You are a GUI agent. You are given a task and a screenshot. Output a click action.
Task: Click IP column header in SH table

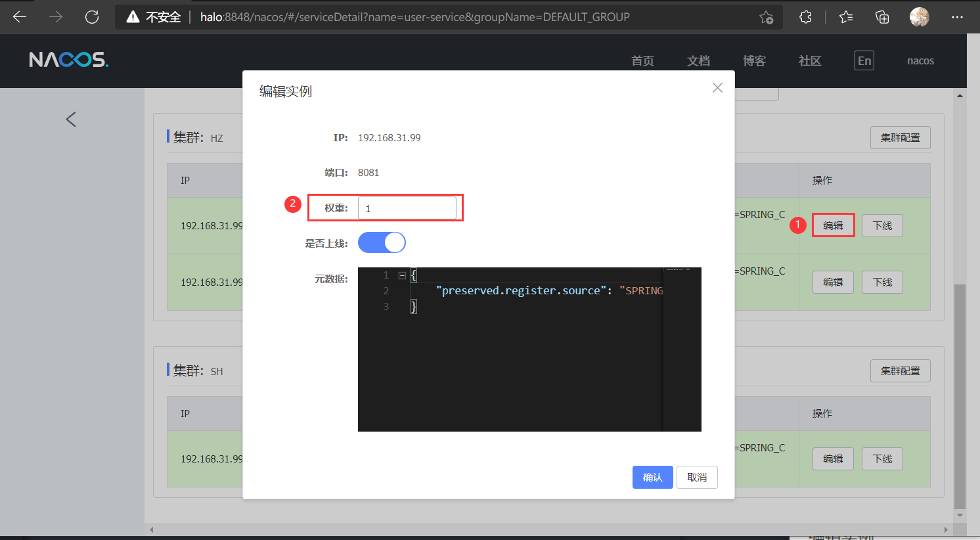tap(185, 413)
